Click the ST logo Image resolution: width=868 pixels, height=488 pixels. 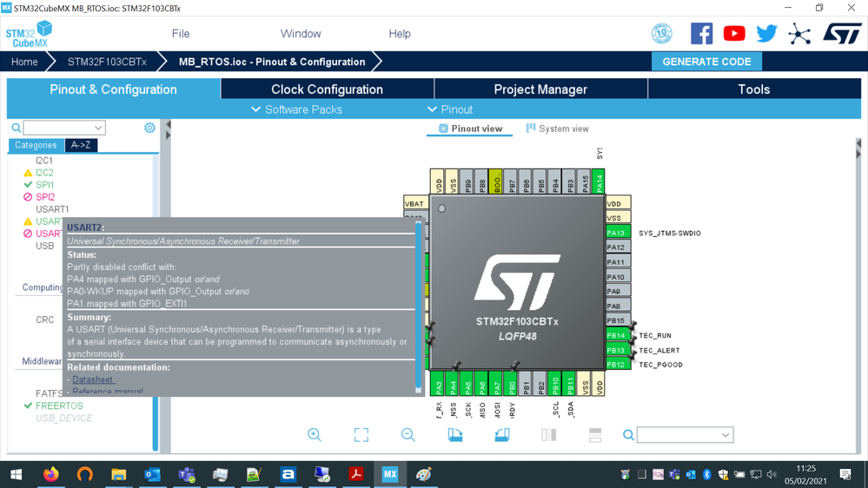click(842, 34)
